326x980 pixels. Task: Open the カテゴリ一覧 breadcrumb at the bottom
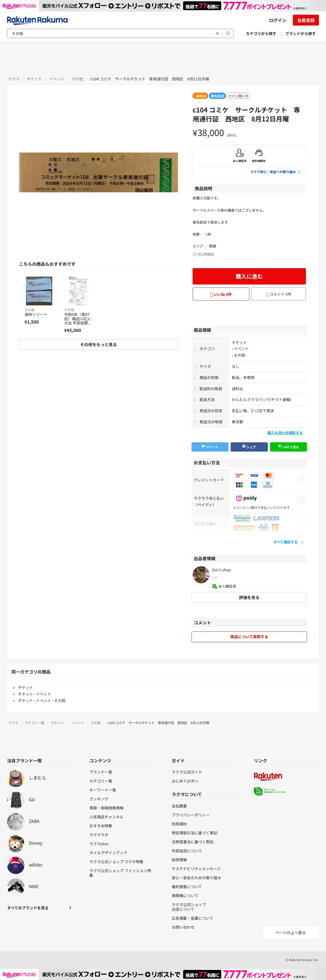point(35,723)
